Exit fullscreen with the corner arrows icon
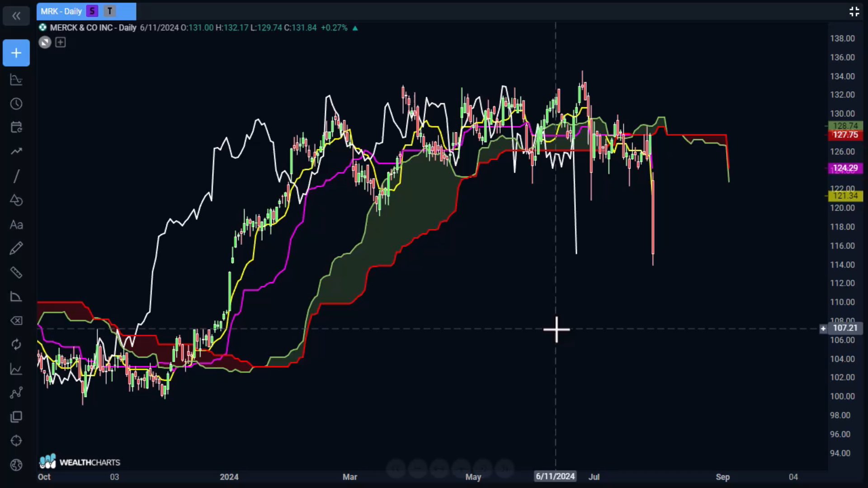The width and height of the screenshot is (868, 488). [854, 12]
